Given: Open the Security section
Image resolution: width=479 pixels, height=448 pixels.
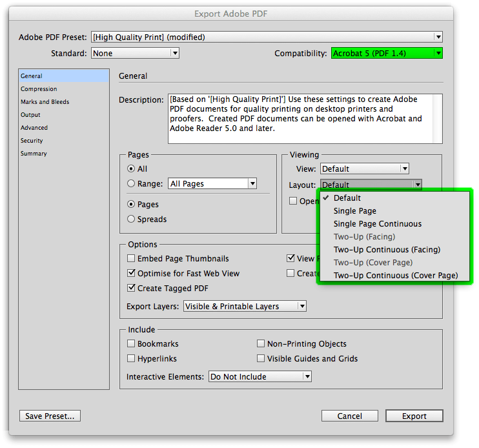Looking at the screenshot, I should (64, 141).
